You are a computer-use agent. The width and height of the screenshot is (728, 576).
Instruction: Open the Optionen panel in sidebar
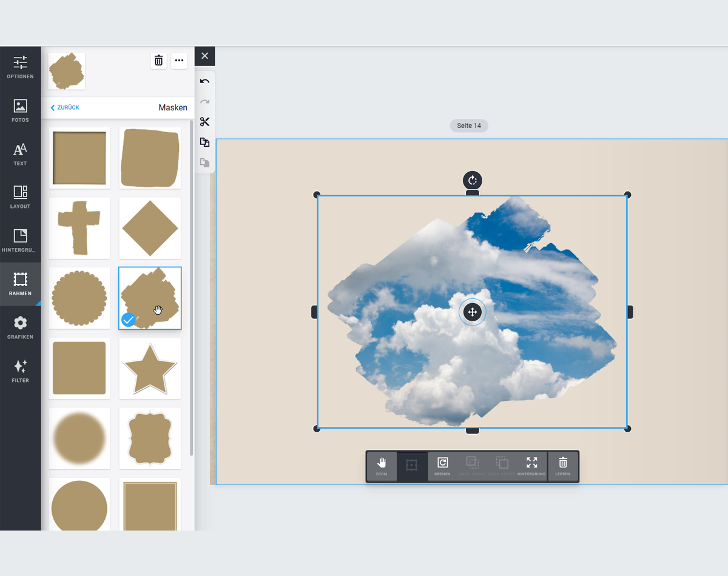(x=20, y=67)
